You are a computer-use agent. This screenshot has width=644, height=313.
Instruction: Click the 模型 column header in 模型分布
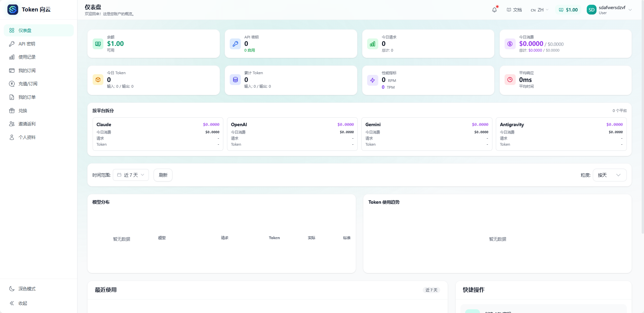(x=162, y=238)
